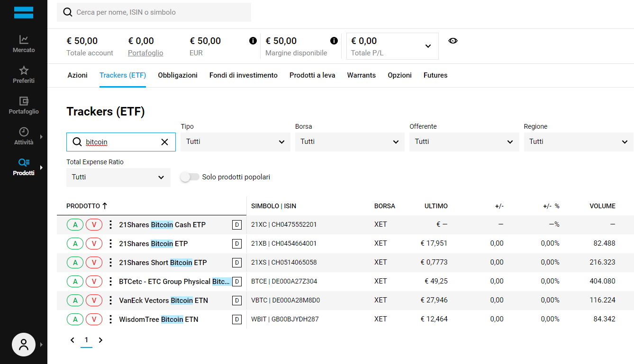This screenshot has width=634, height=364.
Task: Open the user profile avatar menu
Action: click(x=24, y=345)
